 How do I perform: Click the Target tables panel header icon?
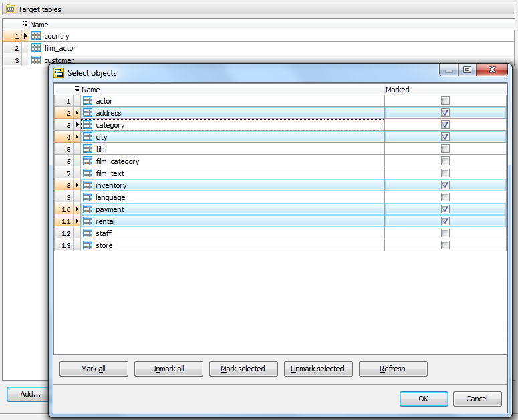coord(11,9)
